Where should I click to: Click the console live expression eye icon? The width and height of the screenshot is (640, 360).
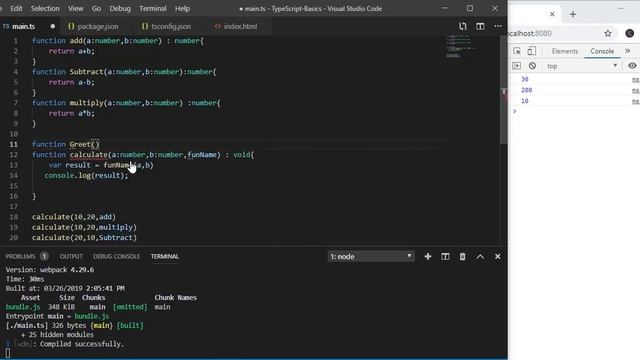click(x=632, y=66)
